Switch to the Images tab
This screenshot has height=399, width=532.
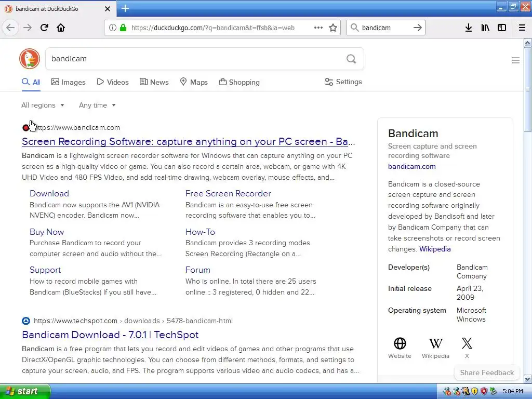(68, 82)
